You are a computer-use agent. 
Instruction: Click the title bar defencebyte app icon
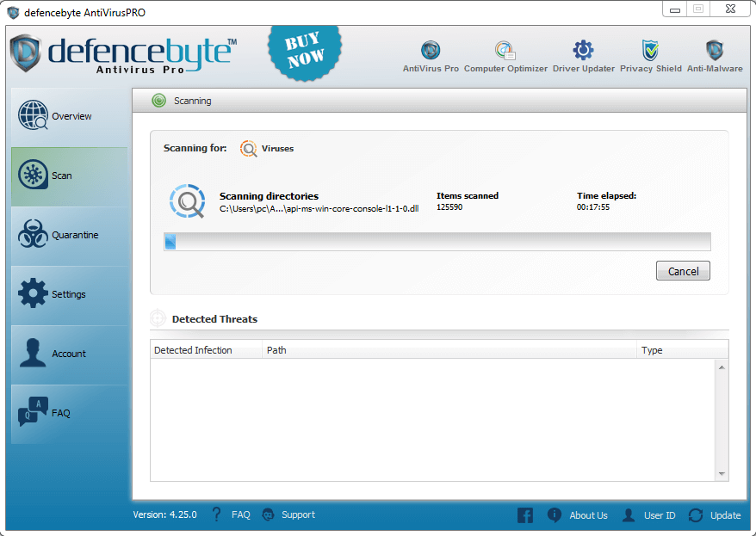coord(13,13)
